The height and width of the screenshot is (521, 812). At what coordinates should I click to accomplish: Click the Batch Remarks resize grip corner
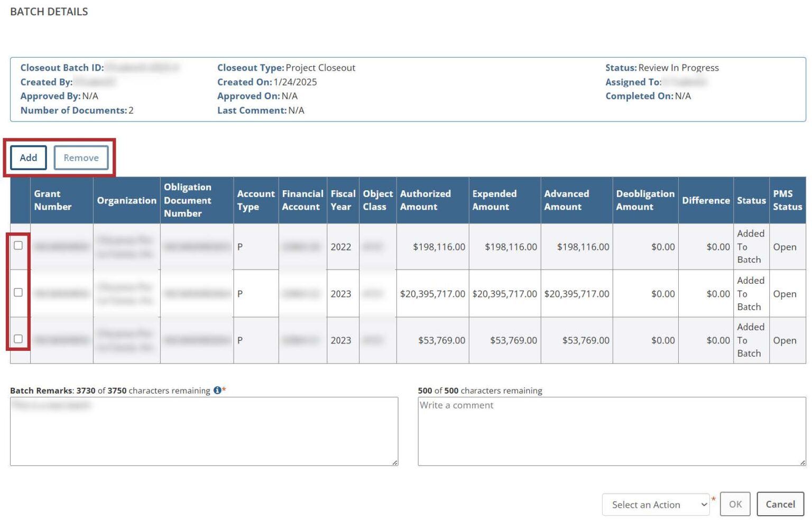(x=395, y=463)
